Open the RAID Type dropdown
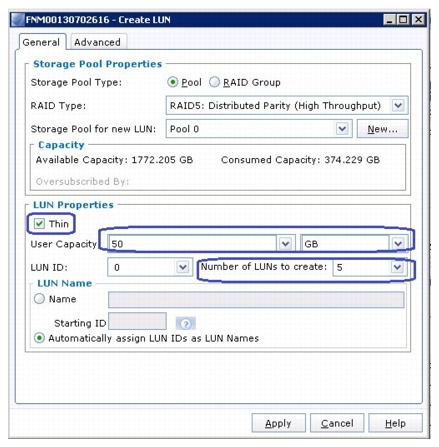 point(398,106)
